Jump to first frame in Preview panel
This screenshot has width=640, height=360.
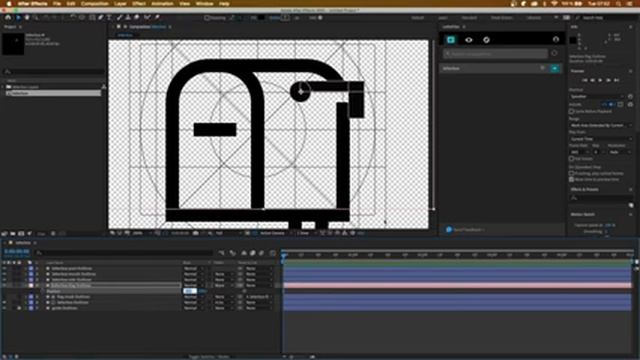point(584,80)
